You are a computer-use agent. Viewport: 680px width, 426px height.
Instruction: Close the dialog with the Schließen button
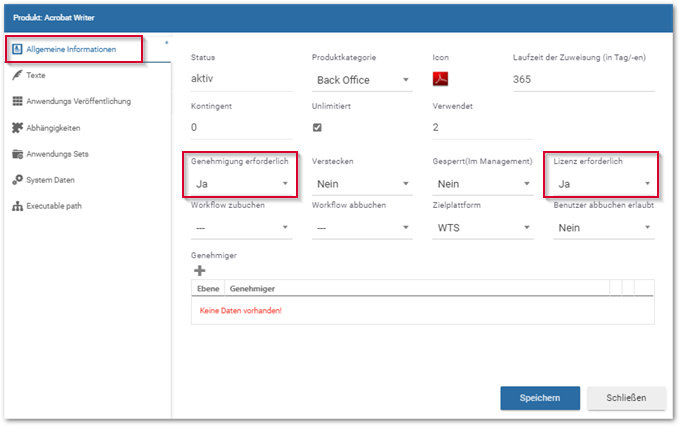(626, 398)
